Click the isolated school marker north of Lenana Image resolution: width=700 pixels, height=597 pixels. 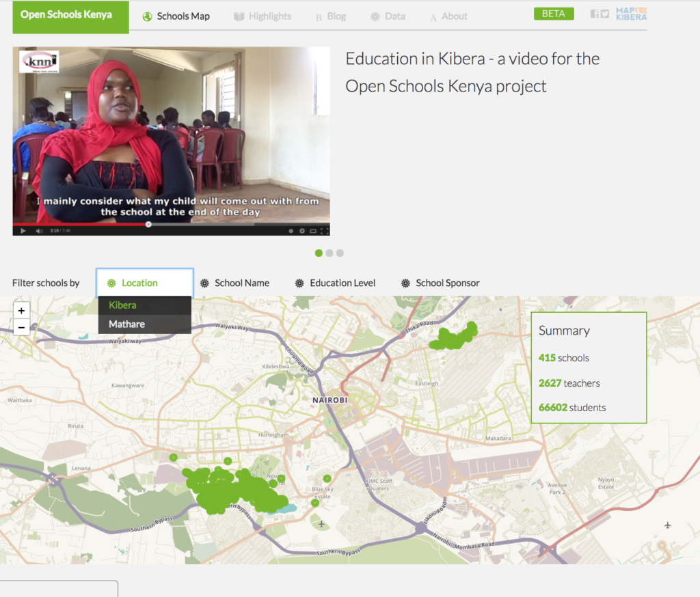(173, 458)
